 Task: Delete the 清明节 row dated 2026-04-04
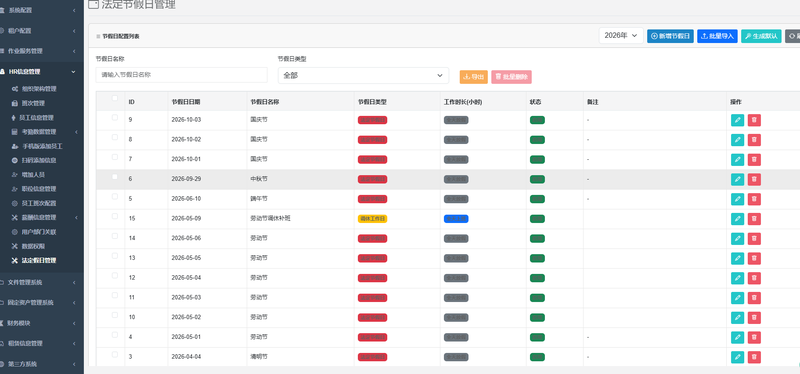click(x=754, y=357)
